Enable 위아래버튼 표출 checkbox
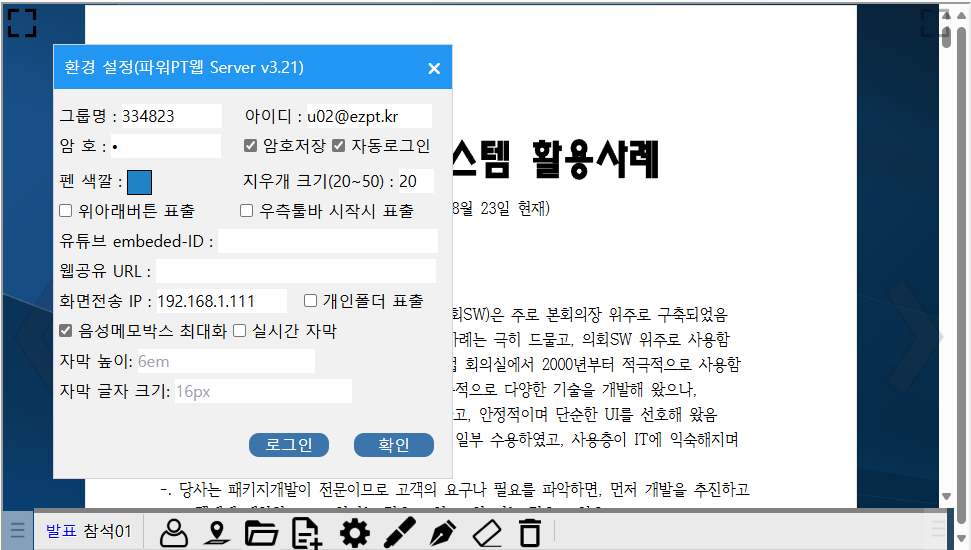Viewport: 971px width, 550px height. tap(66, 211)
